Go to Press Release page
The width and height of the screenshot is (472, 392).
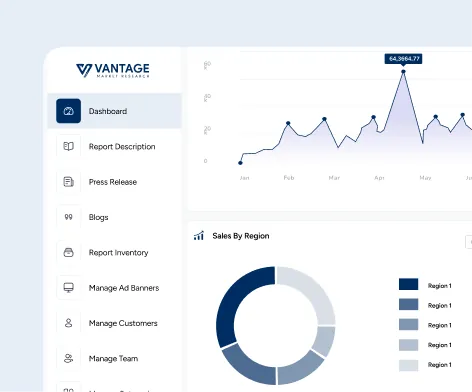(113, 182)
